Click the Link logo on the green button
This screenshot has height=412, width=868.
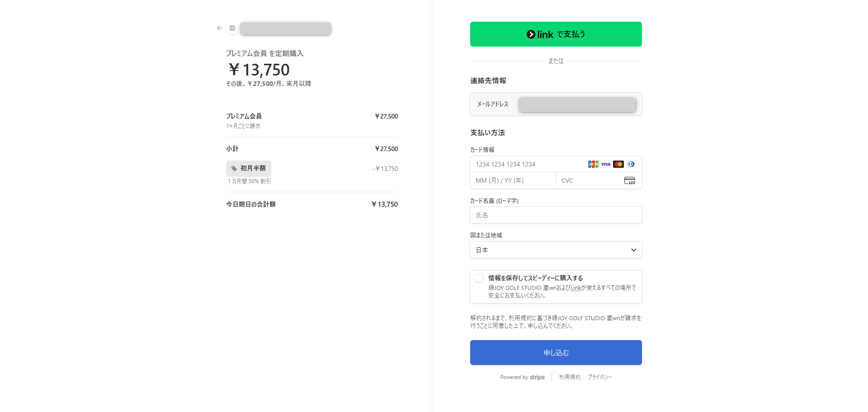pos(544,34)
